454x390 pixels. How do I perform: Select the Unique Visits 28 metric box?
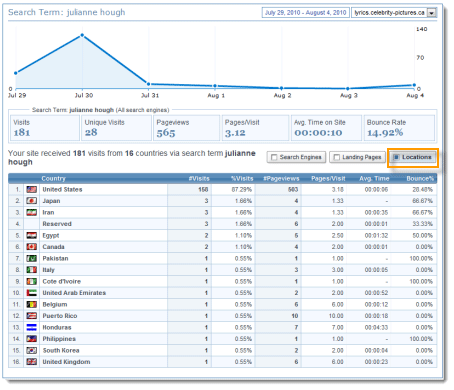116,128
